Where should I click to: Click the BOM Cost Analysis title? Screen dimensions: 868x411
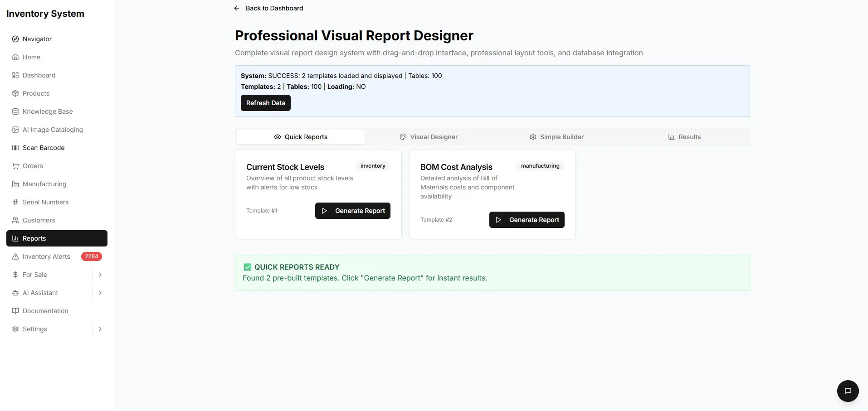pyautogui.click(x=456, y=167)
